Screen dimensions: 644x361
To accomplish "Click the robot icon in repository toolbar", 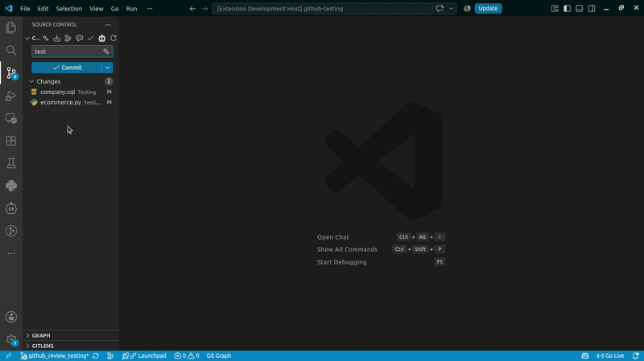I will click(x=102, y=38).
